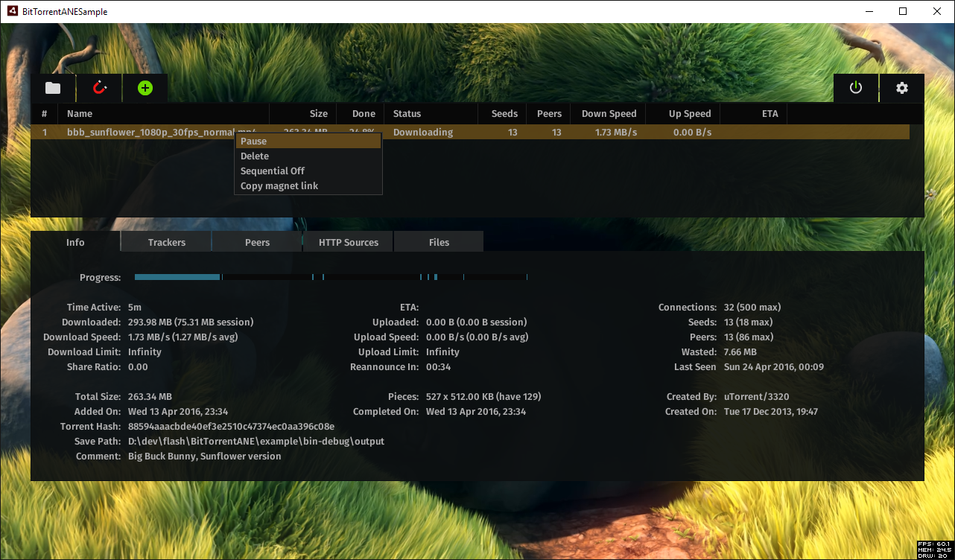Sort by the Done column header
955x560 pixels.
pyautogui.click(x=360, y=114)
